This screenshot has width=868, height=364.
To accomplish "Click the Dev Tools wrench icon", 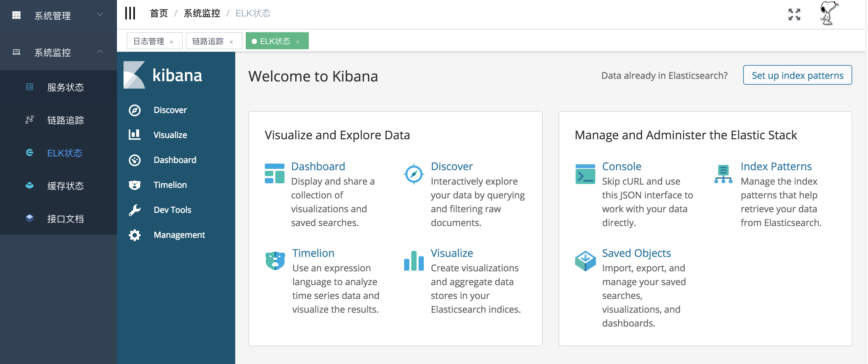I will [134, 210].
